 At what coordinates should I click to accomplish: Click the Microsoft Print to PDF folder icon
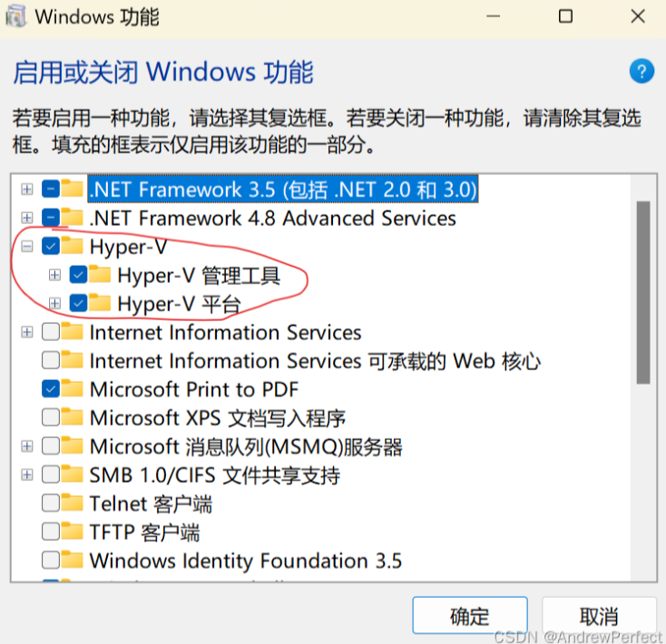[72, 388]
